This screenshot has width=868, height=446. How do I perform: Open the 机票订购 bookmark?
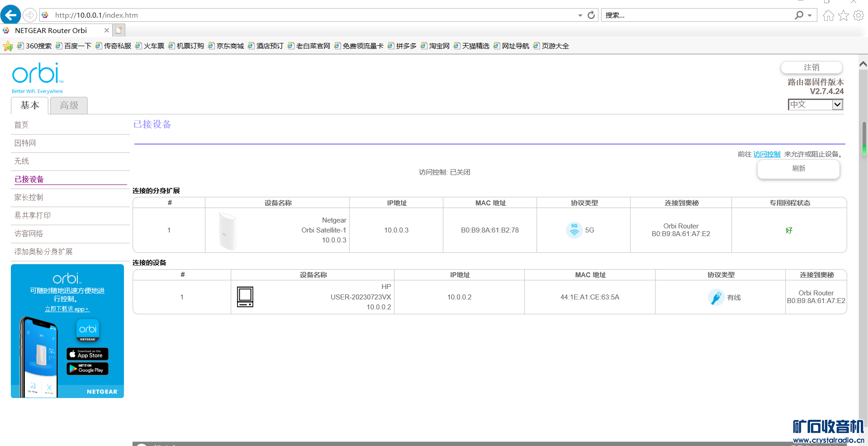(186, 46)
